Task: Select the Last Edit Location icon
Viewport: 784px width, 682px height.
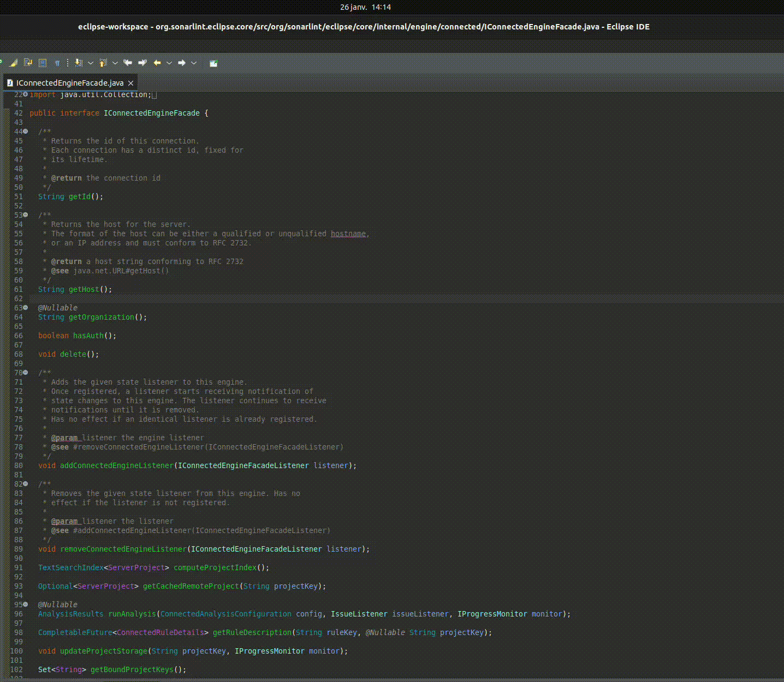Action: pyautogui.click(x=127, y=63)
